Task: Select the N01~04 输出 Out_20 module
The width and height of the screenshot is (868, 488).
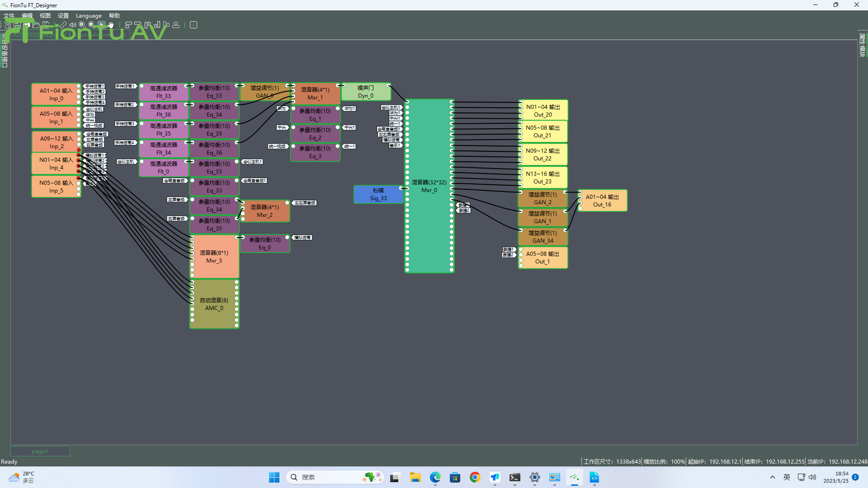Action: click(x=543, y=111)
